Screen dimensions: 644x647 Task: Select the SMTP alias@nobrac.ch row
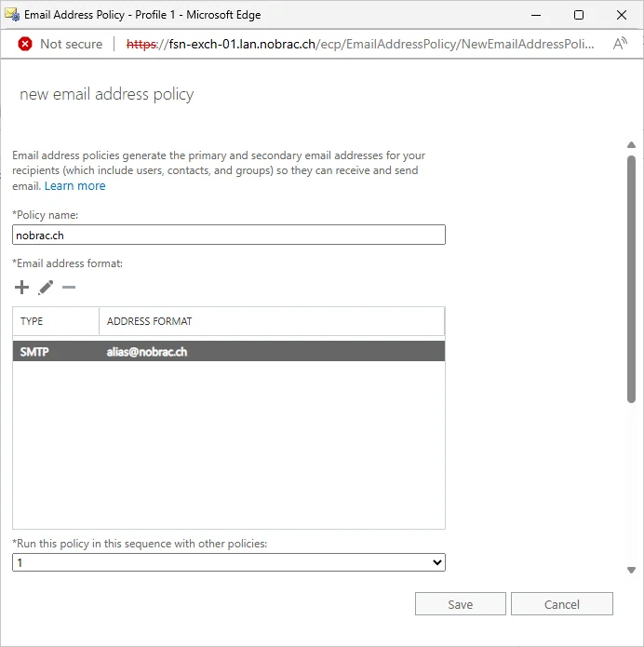point(229,351)
